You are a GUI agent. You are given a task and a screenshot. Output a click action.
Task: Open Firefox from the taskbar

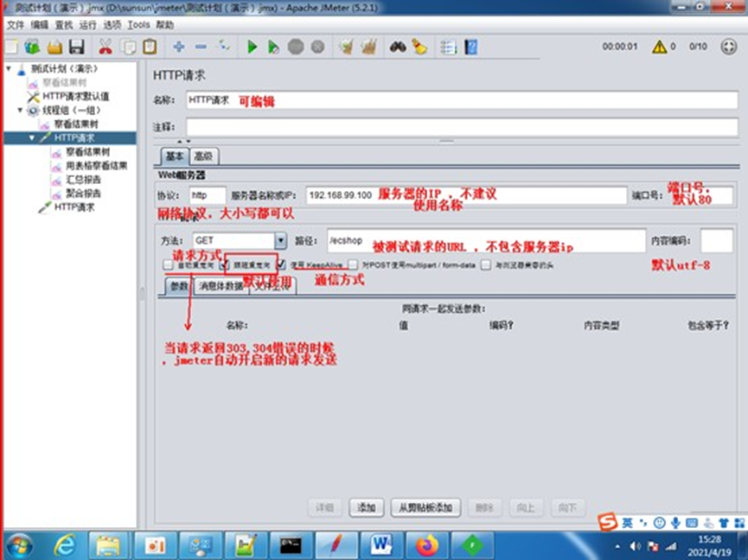tap(427, 545)
